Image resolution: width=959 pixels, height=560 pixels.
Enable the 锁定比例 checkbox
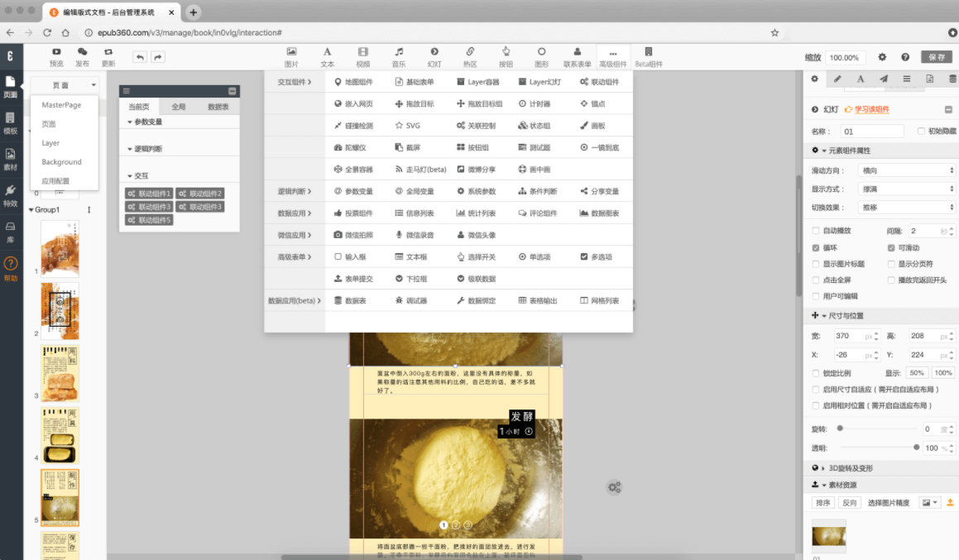817,373
